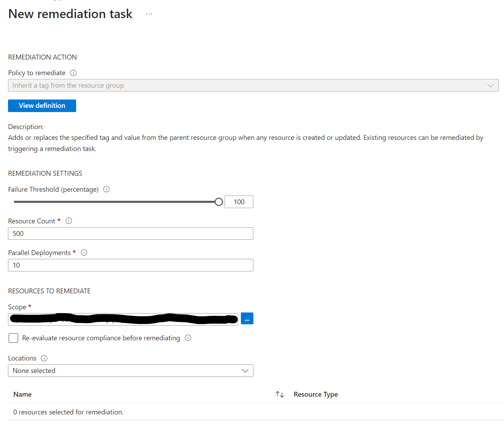Image resolution: width=504 pixels, height=444 pixels.
Task: Click info icon beside Re-evaluate resource compliance
Action: [x=188, y=338]
